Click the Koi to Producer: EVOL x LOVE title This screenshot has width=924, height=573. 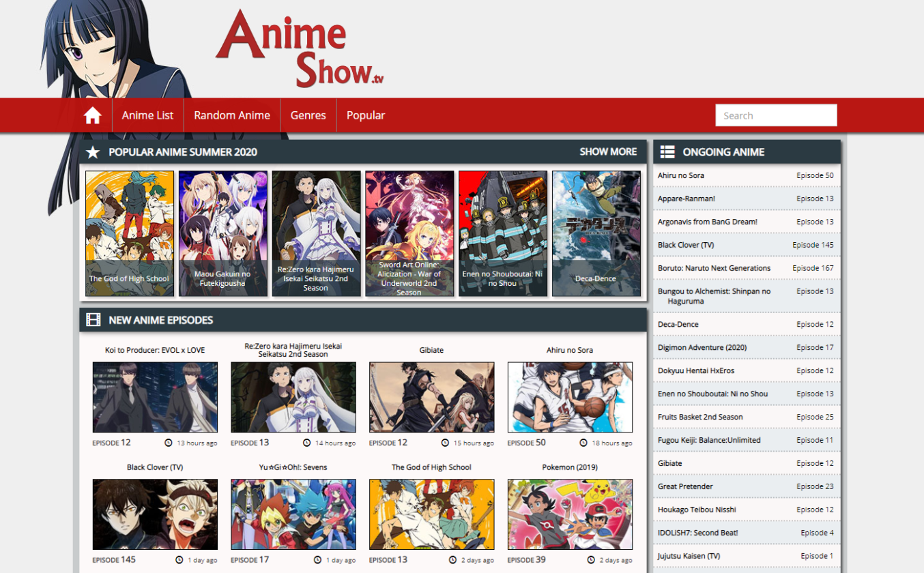click(155, 350)
